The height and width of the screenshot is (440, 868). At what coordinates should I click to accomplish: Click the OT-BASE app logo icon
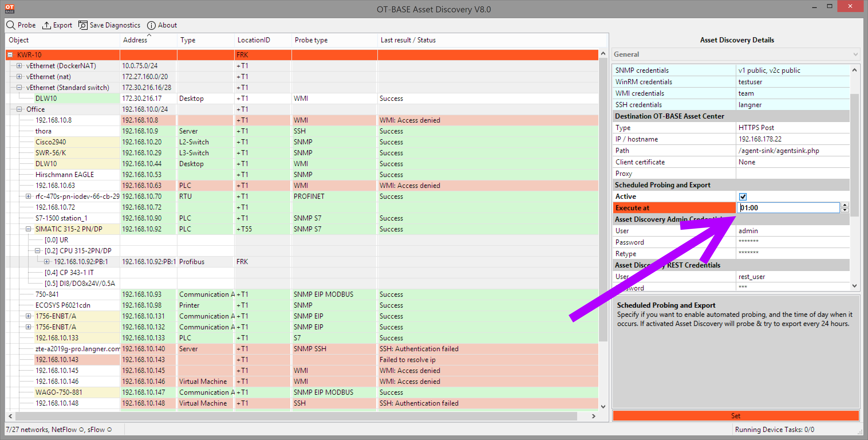[x=10, y=8]
